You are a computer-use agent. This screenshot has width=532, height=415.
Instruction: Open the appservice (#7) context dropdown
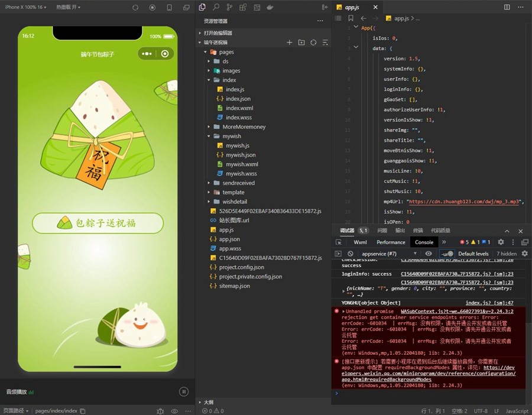(x=390, y=254)
